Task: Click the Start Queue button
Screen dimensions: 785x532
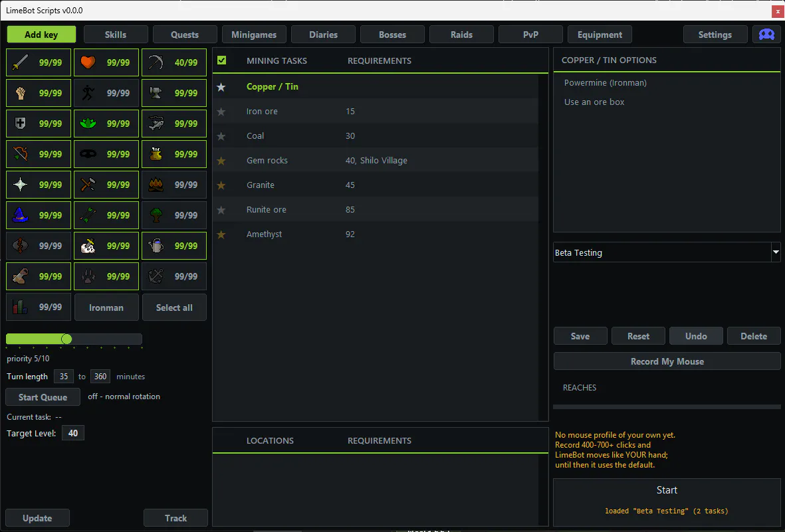Action: (x=43, y=397)
